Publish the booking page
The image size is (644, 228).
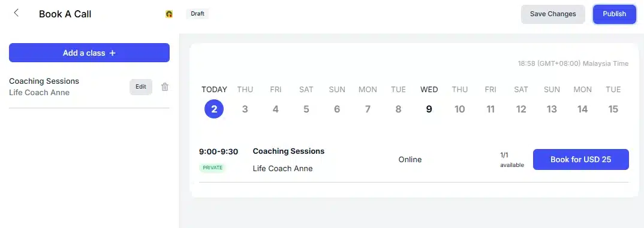point(615,14)
